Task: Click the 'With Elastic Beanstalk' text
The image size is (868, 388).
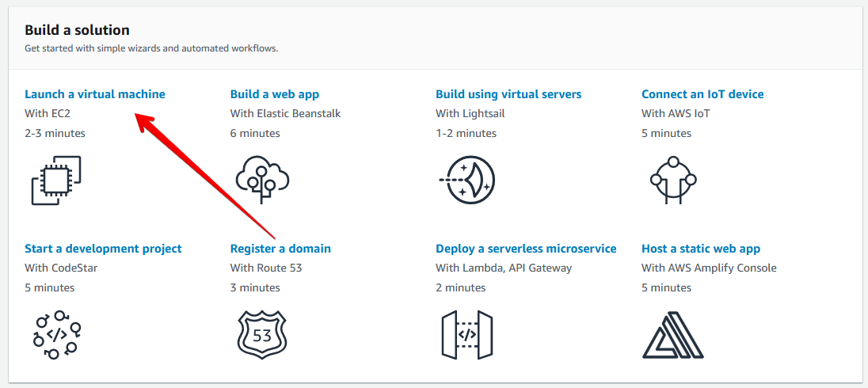Action: (x=286, y=113)
